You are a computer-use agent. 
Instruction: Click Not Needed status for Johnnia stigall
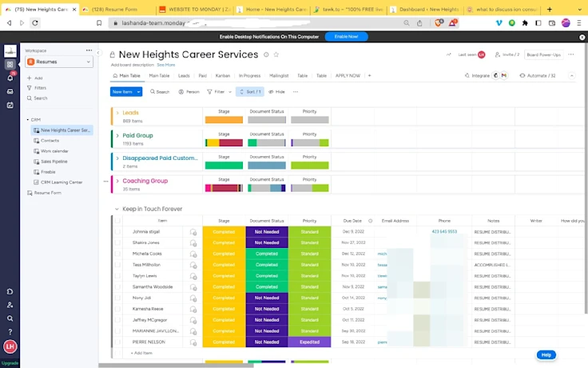coord(267,232)
